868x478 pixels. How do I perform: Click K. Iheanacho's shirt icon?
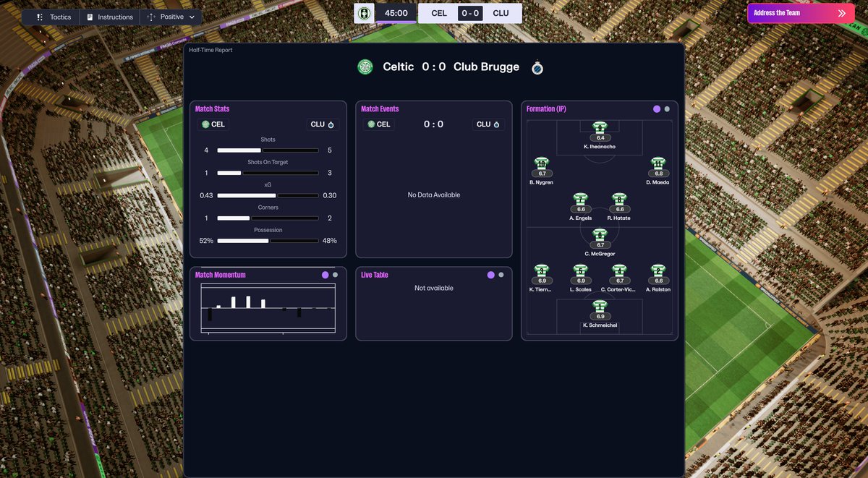[x=600, y=127]
